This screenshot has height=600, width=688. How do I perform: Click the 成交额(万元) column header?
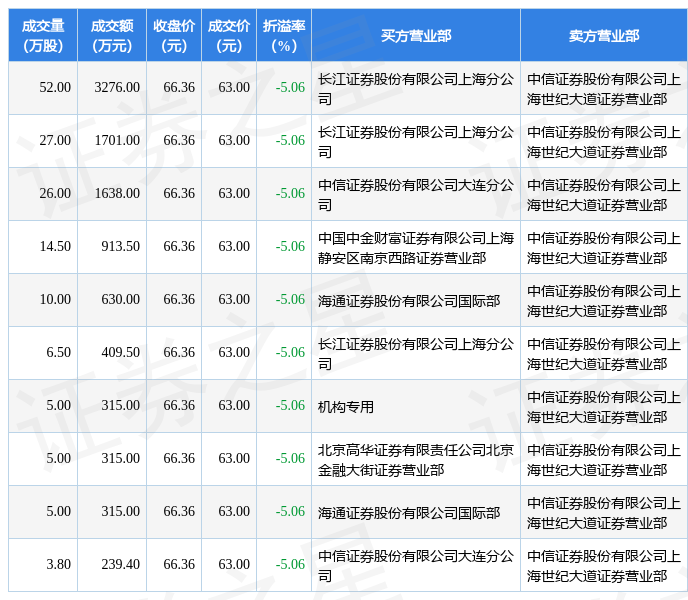coord(112,36)
